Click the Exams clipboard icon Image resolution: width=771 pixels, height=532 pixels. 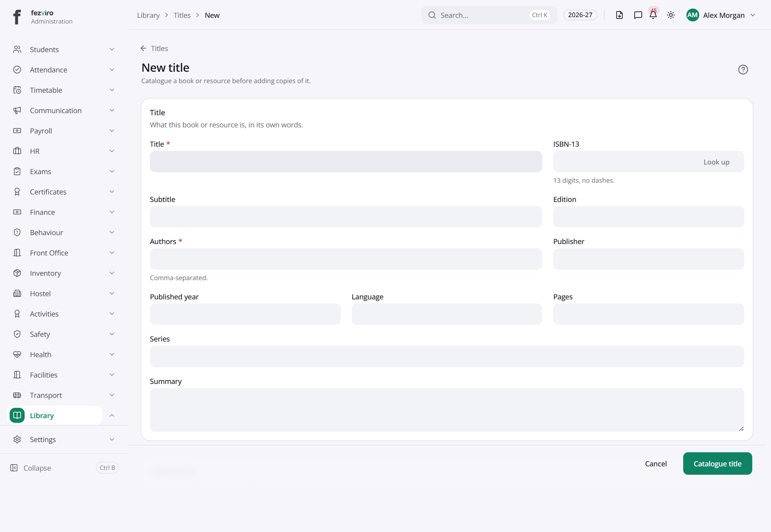(x=17, y=171)
